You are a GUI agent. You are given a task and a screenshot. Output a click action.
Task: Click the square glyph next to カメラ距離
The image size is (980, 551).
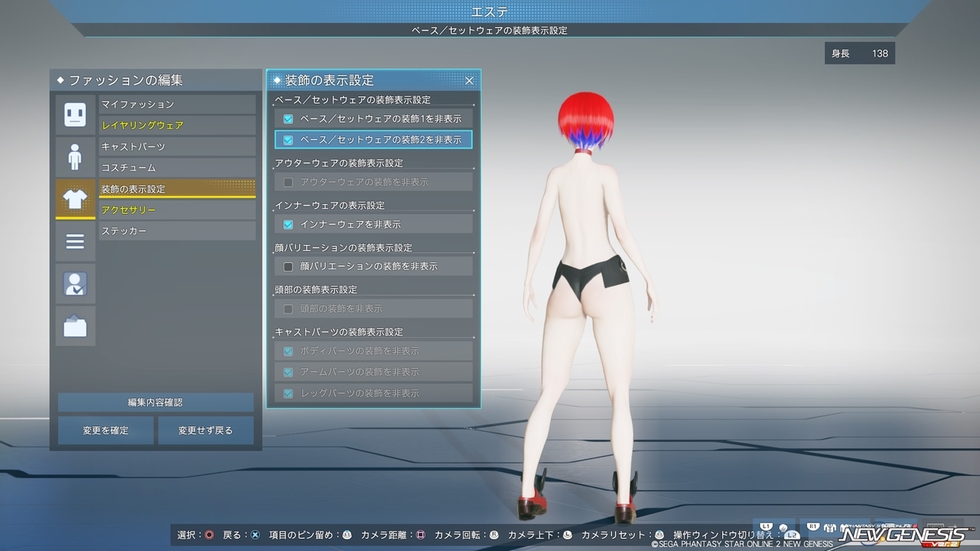(421, 535)
